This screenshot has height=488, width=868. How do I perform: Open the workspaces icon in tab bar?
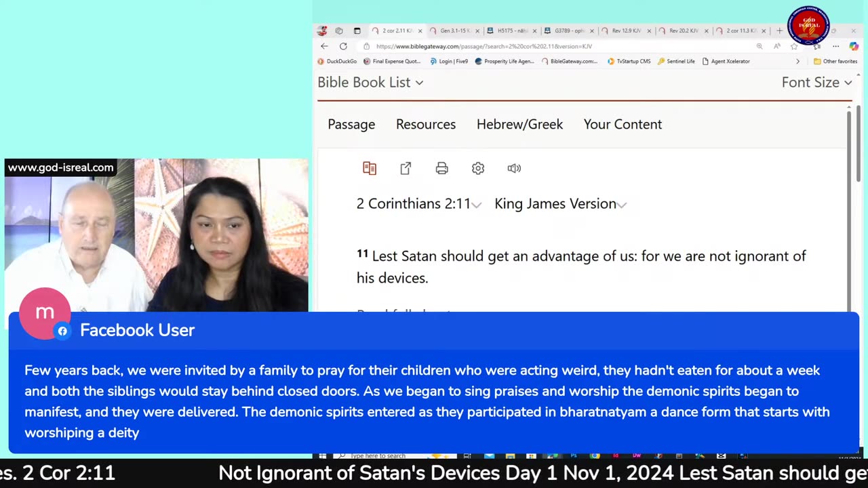coord(339,30)
